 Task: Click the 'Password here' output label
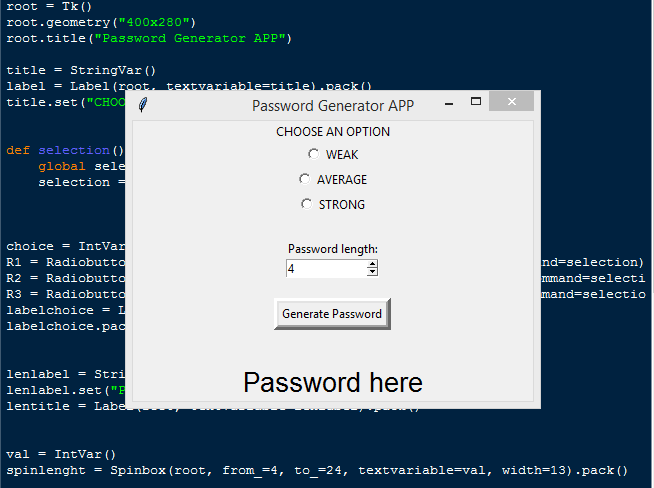coord(332,382)
